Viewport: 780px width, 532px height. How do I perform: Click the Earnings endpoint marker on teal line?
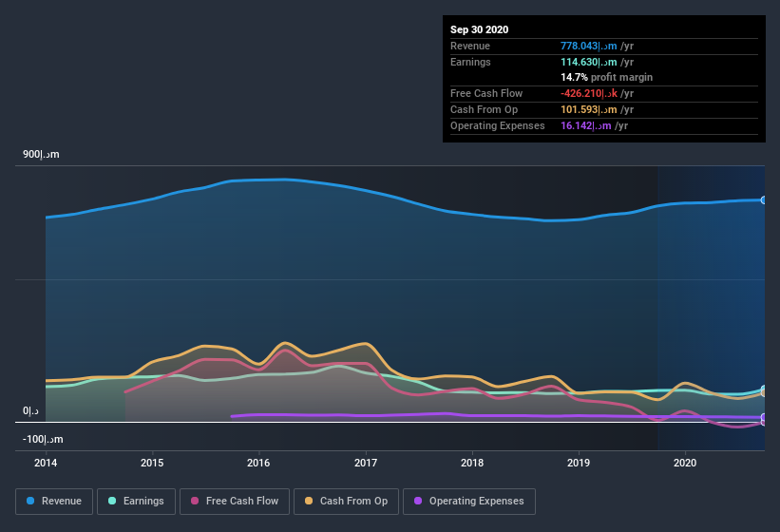[764, 389]
